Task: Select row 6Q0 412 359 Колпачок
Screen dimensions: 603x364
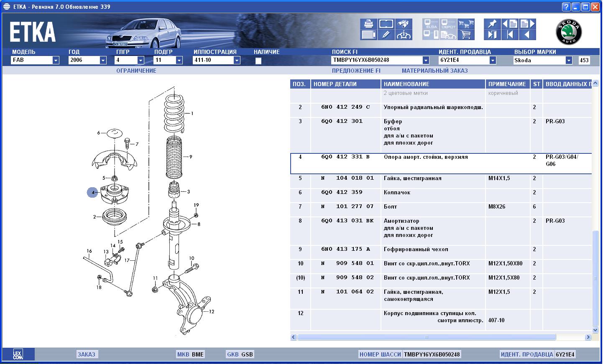Action: [441, 196]
